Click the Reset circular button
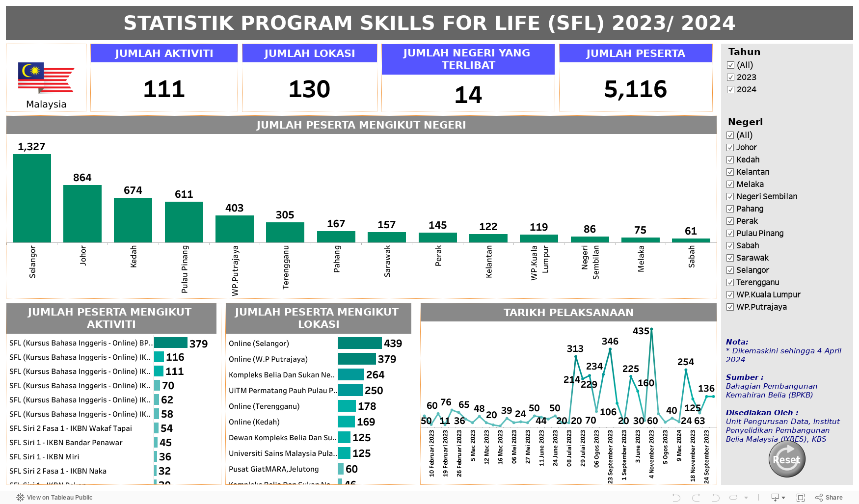 [787, 459]
